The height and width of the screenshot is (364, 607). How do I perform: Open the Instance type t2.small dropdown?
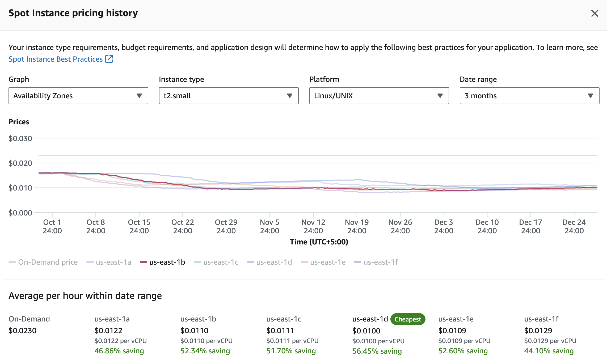click(x=229, y=96)
